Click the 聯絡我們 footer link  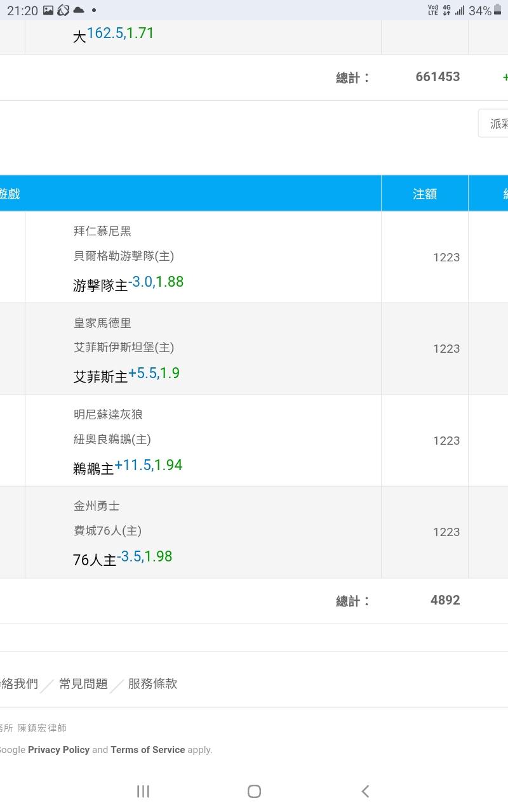pos(19,684)
